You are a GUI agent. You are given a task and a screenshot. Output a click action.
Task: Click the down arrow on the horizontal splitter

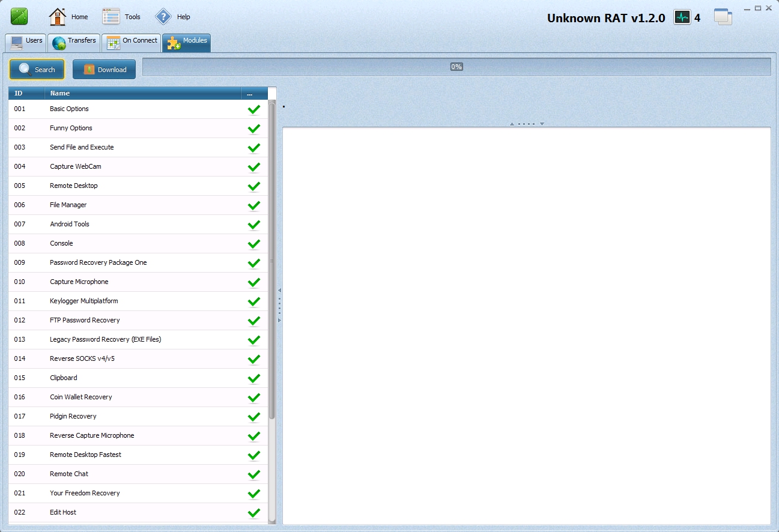(542, 124)
